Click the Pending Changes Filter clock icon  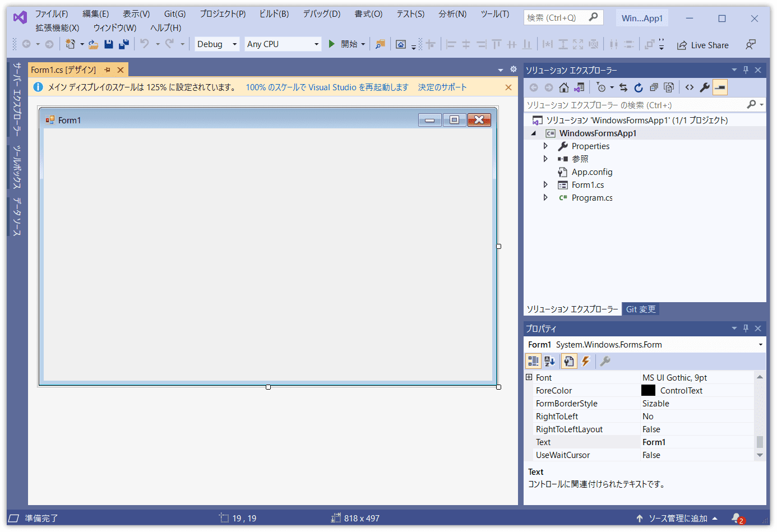tap(602, 87)
